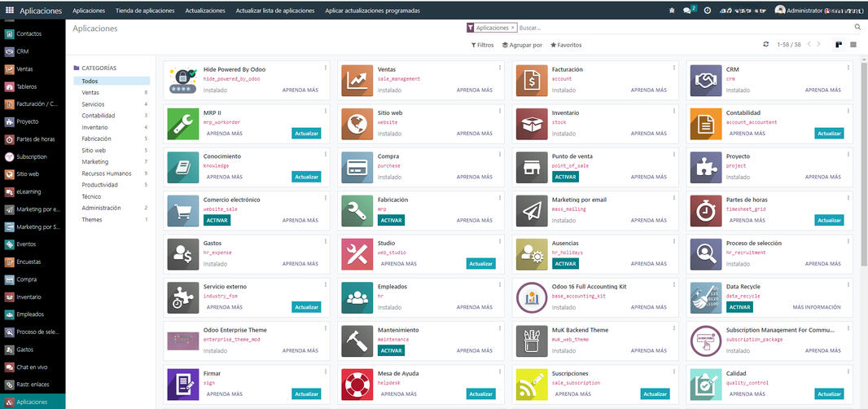
Task: Remove the Aplicaciones search filter tag
Action: (x=513, y=27)
